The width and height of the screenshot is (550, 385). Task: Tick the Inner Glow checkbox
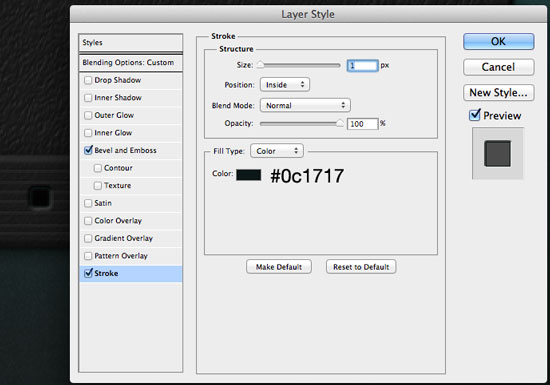click(88, 133)
